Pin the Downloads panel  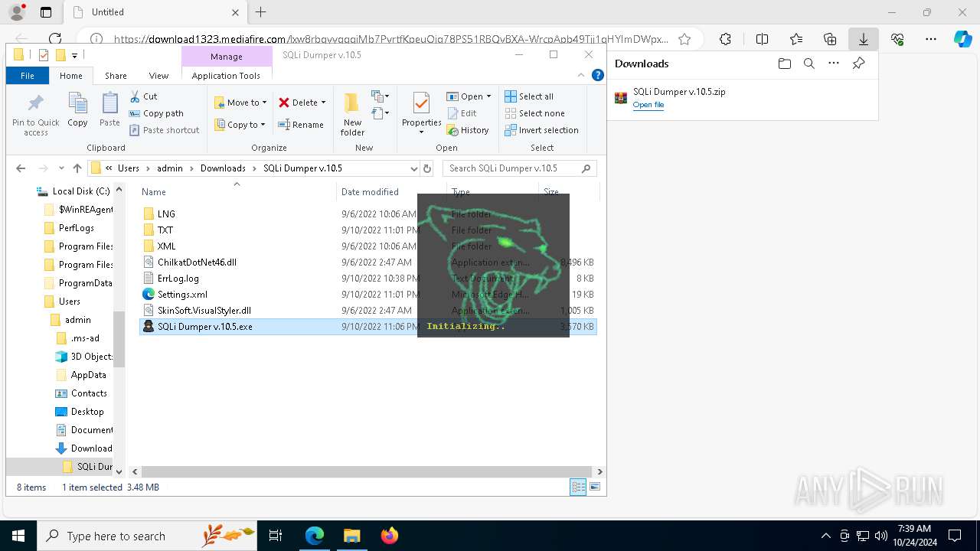point(859,64)
